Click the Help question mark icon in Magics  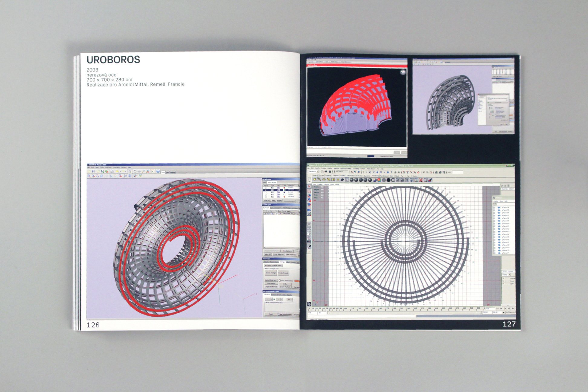coord(158,171)
